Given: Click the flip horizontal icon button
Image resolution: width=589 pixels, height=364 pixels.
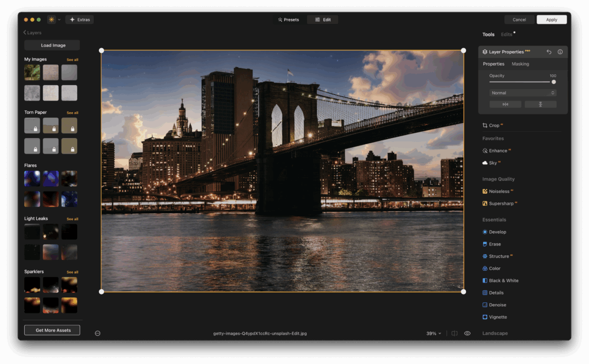Looking at the screenshot, I should 505,104.
